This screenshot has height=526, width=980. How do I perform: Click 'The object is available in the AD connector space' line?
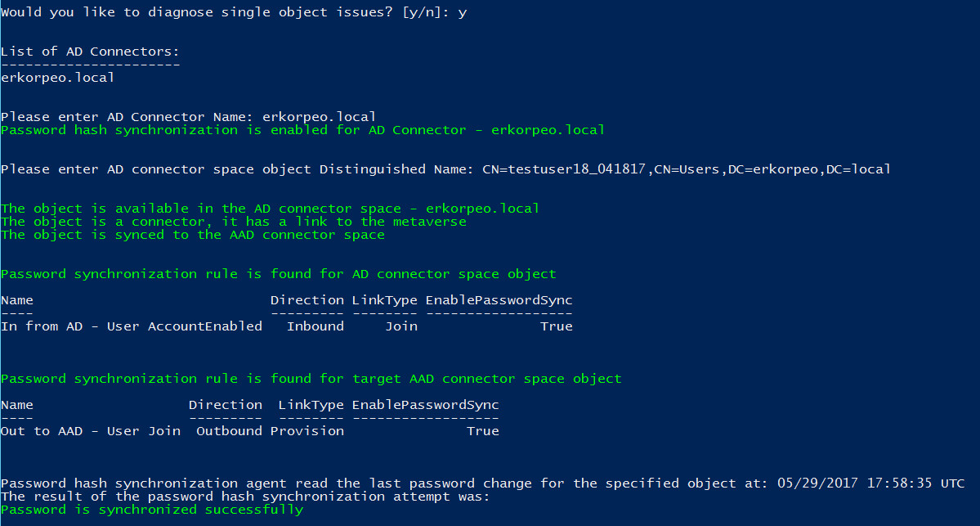(x=270, y=209)
